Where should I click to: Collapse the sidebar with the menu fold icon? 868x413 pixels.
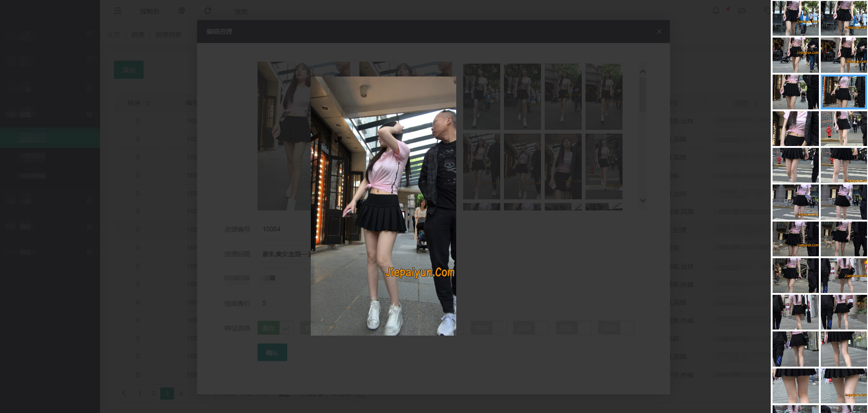118,11
